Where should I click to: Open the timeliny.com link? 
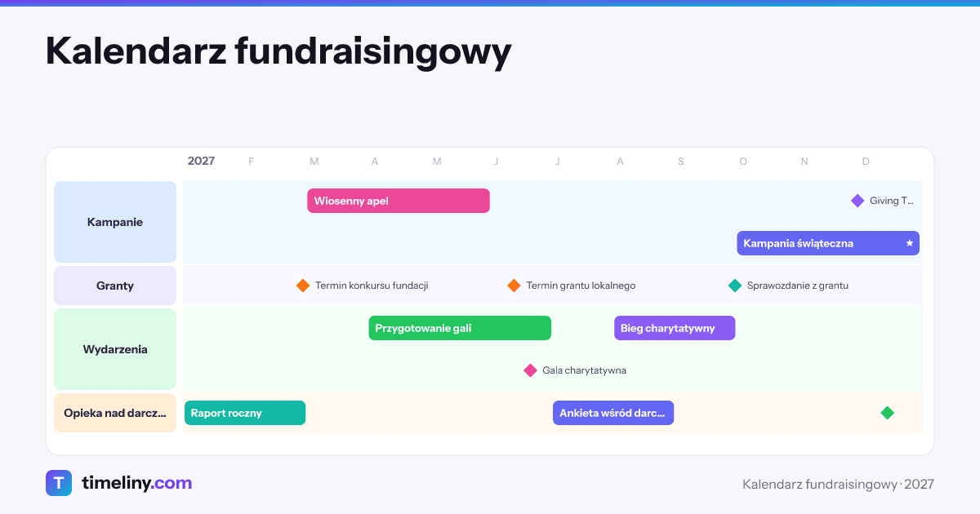click(136, 483)
